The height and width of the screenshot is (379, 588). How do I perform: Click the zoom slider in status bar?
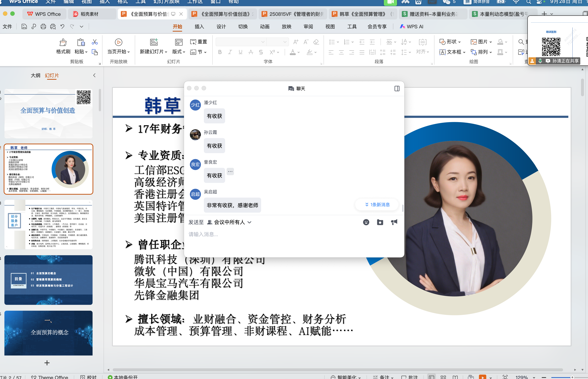572,377
